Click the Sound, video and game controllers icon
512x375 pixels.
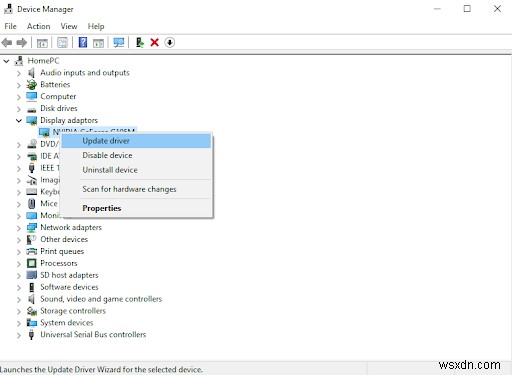coord(31,299)
